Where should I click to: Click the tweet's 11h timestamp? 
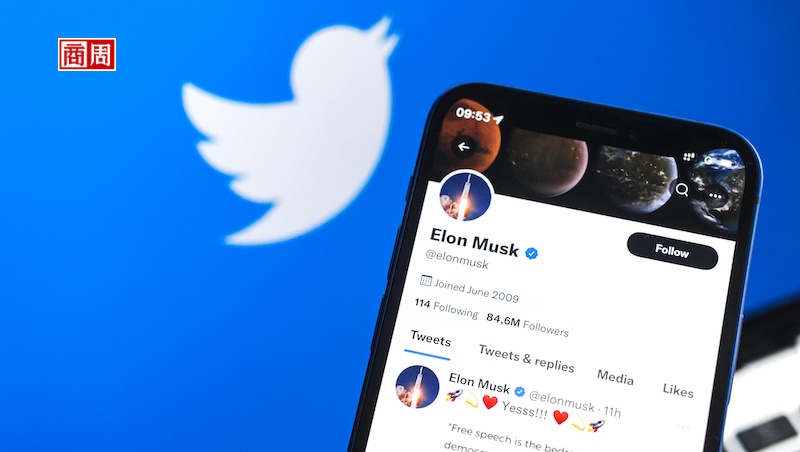pyautogui.click(x=612, y=412)
